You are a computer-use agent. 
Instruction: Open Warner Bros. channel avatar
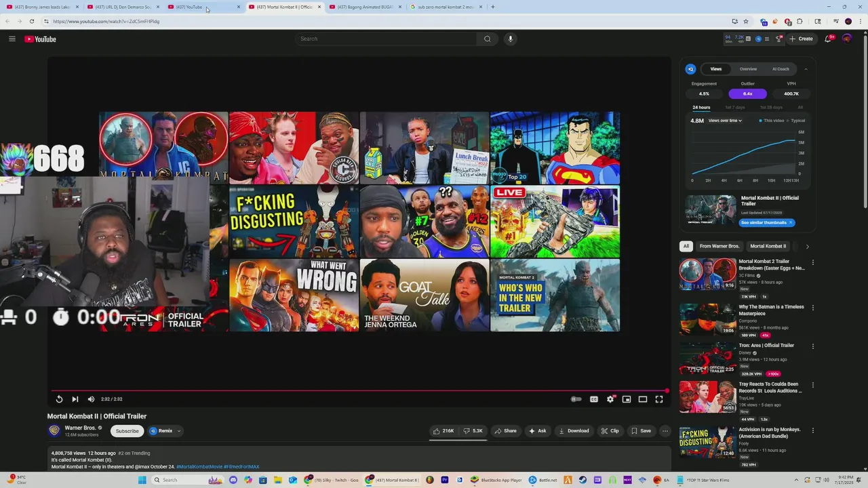(x=54, y=430)
